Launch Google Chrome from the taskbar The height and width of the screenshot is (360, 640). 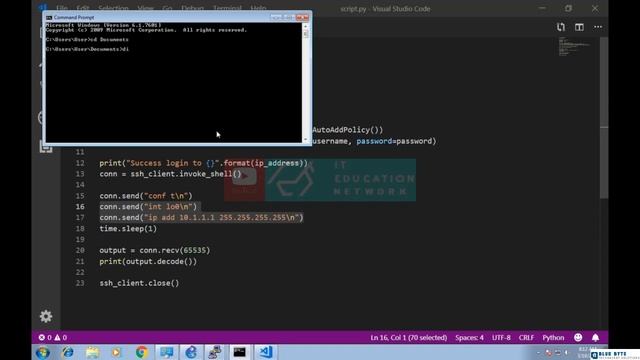click(x=142, y=352)
